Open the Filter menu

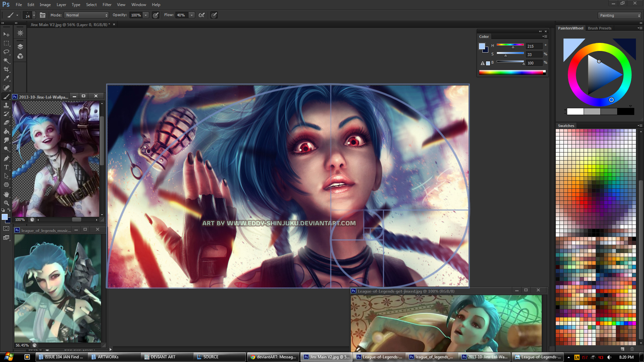click(x=107, y=4)
